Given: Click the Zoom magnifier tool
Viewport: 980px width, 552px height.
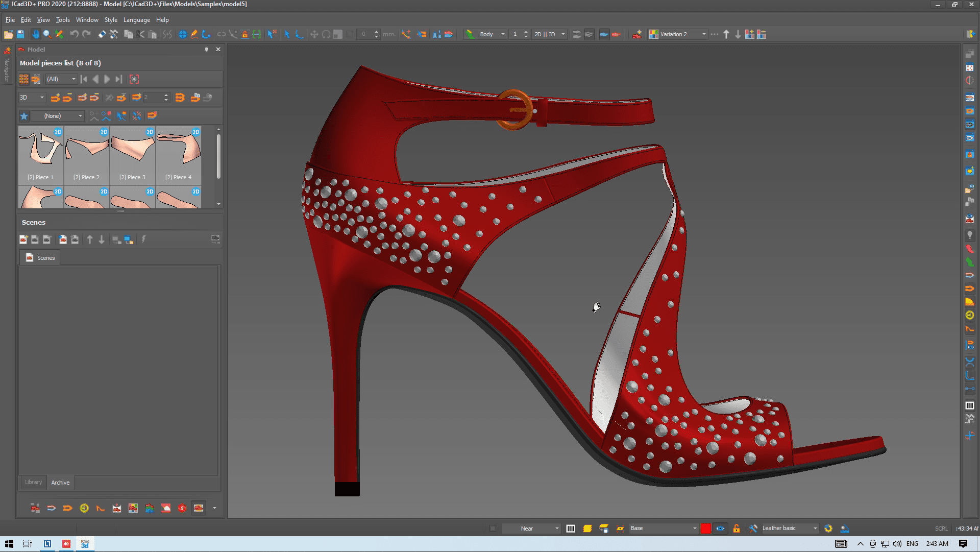Looking at the screenshot, I should 47,34.
